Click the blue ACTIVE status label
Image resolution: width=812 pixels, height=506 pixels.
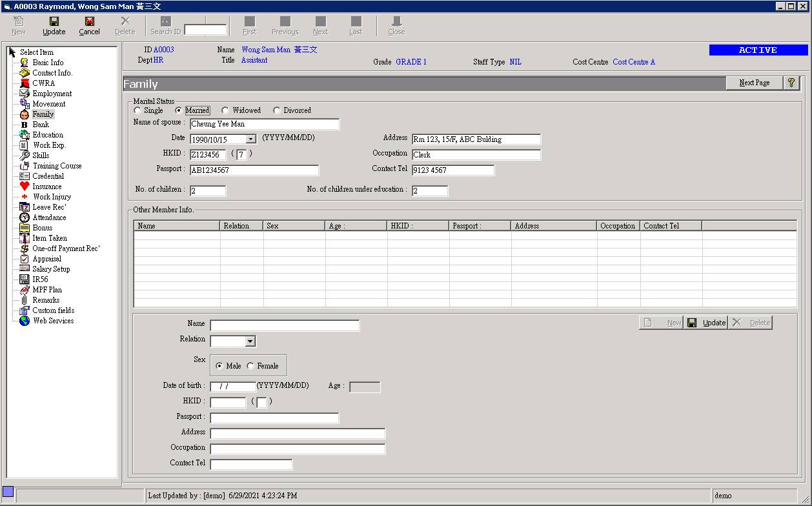(758, 50)
